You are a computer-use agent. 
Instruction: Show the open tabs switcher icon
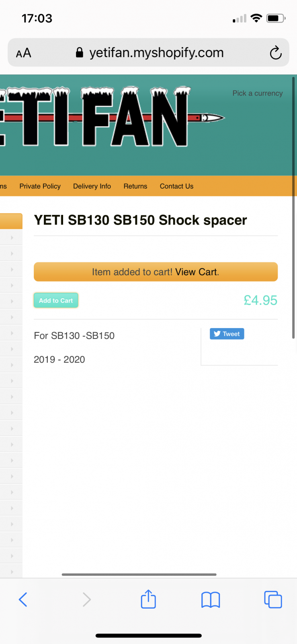click(273, 600)
